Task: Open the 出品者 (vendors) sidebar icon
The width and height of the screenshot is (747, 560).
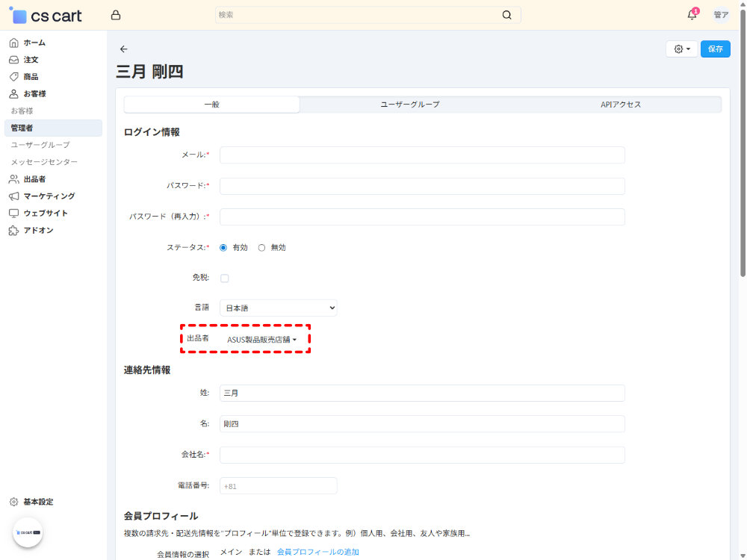Action: click(13, 178)
